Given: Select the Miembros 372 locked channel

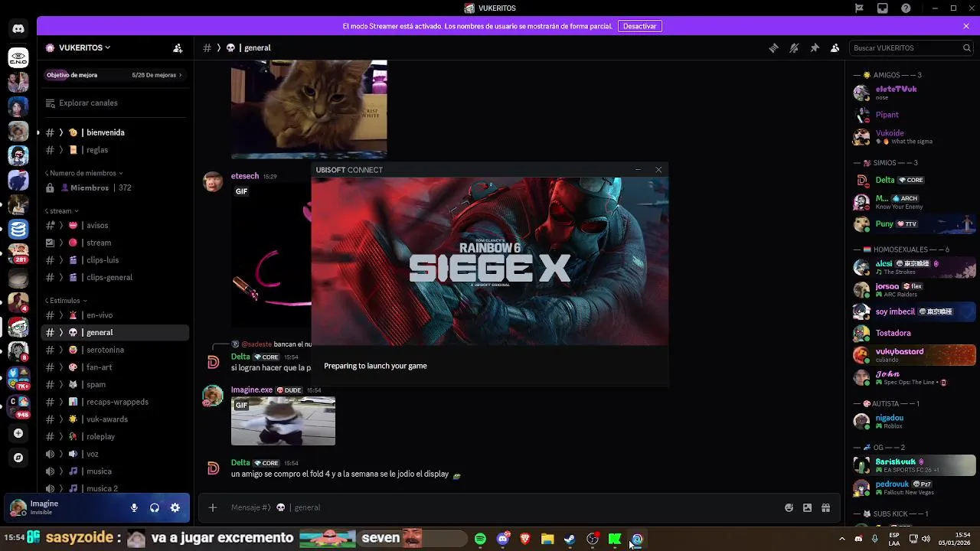Looking at the screenshot, I should coord(115,187).
